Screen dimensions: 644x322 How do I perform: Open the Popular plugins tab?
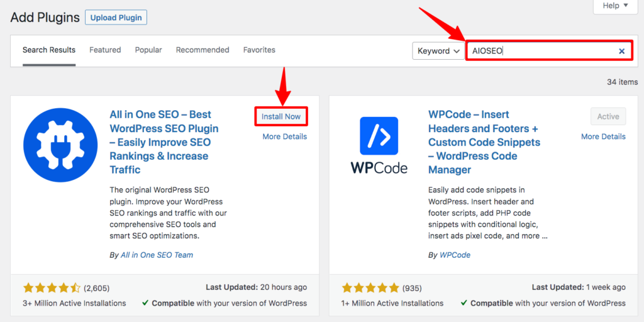(x=148, y=50)
